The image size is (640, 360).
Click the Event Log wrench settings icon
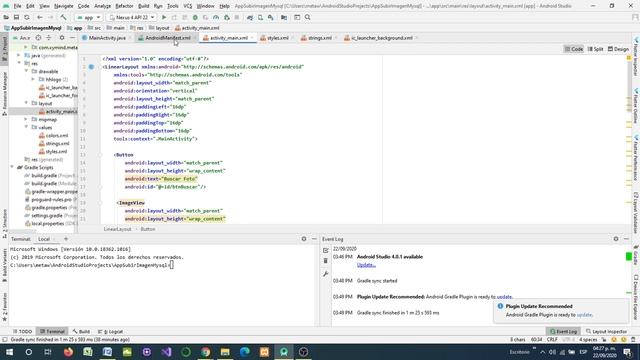pyautogui.click(x=326, y=274)
